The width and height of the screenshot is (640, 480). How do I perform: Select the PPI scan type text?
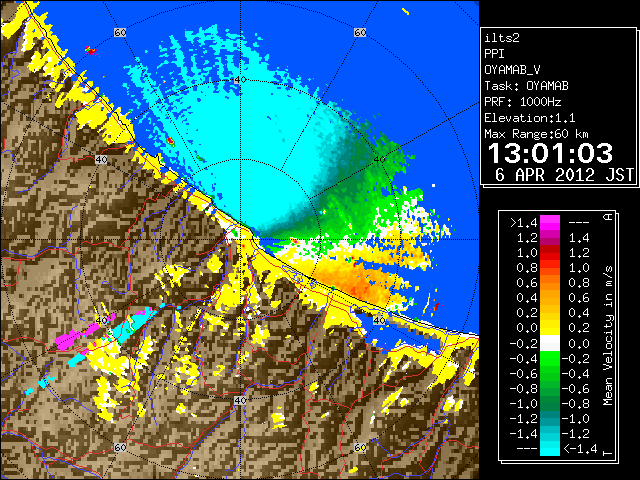(x=494, y=54)
